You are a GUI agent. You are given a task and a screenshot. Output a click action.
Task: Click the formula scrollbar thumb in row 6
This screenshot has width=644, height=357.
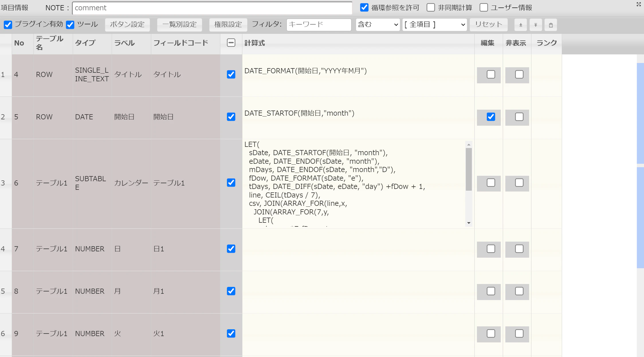(469, 169)
